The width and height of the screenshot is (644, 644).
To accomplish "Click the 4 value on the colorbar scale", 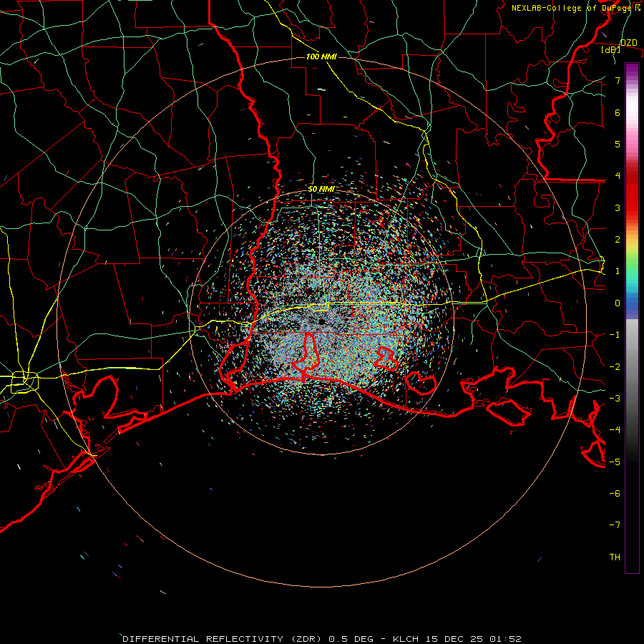I will click(x=618, y=176).
